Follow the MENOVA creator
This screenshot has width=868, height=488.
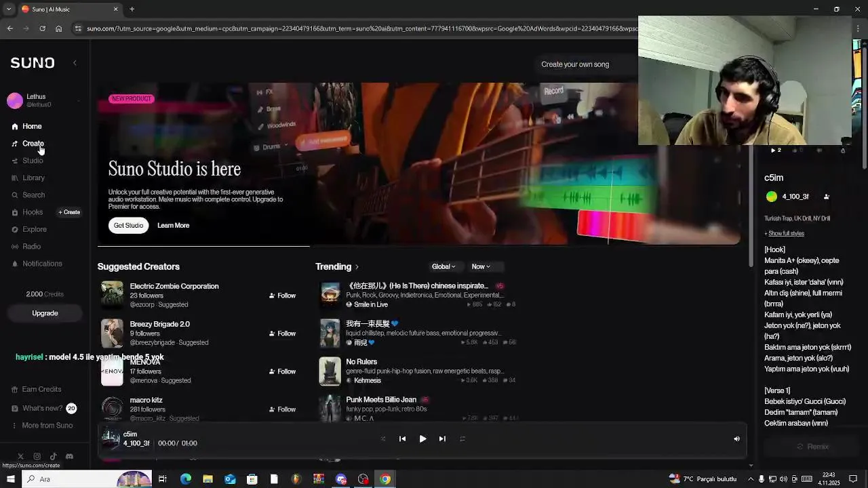[x=282, y=371]
